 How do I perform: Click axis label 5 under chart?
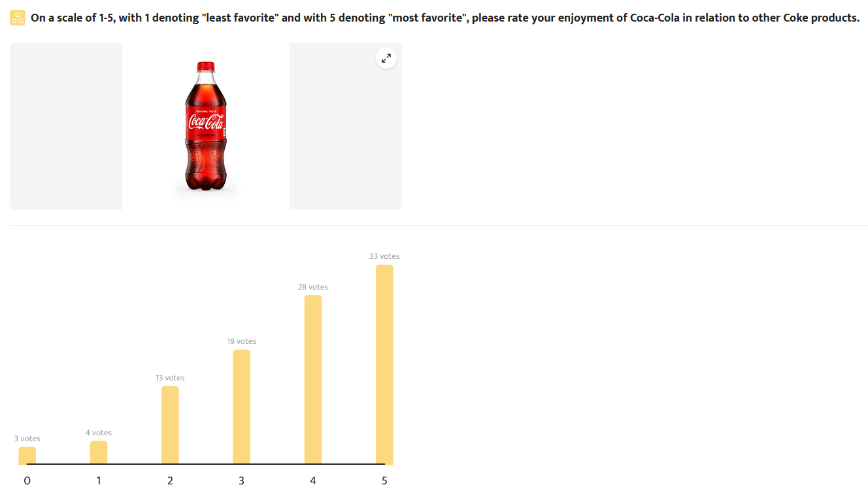(x=384, y=481)
